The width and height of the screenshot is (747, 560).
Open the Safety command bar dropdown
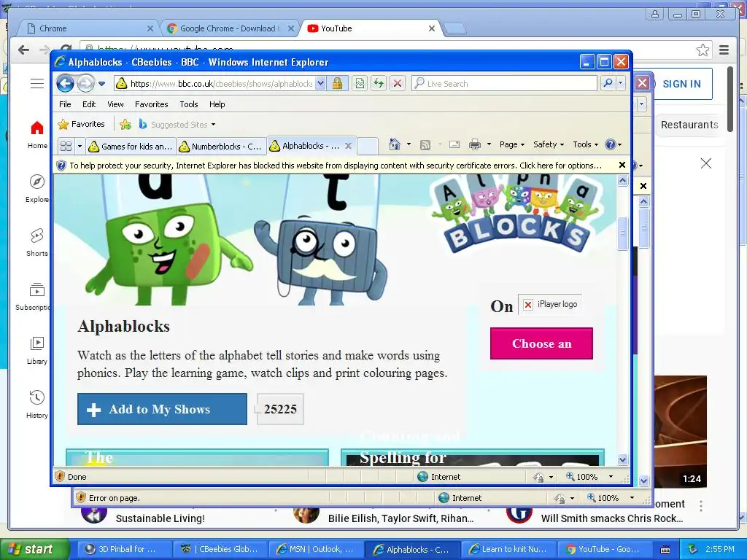pyautogui.click(x=549, y=144)
